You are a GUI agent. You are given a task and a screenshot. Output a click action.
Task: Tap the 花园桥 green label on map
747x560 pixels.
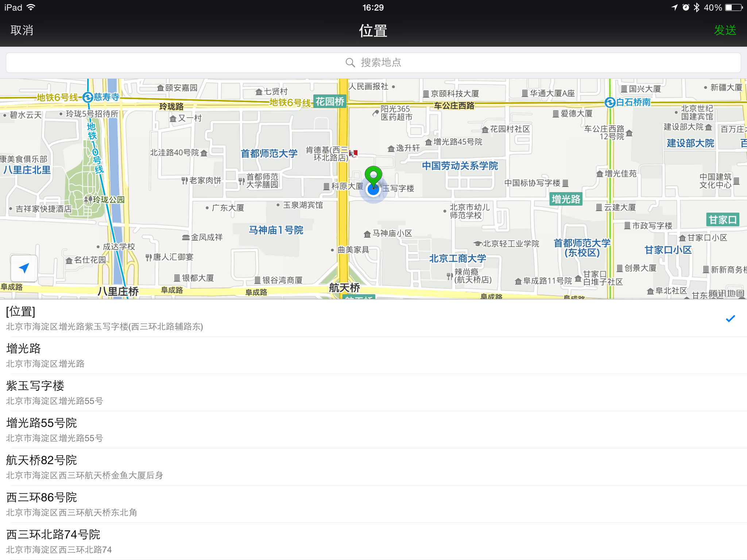tap(330, 101)
